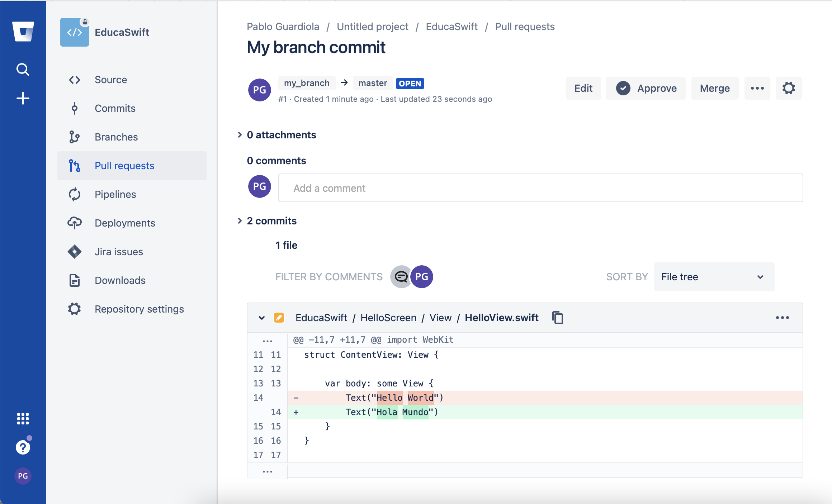The height and width of the screenshot is (504, 832).
Task: Click the Branches icon in navigation
Action: tap(75, 137)
